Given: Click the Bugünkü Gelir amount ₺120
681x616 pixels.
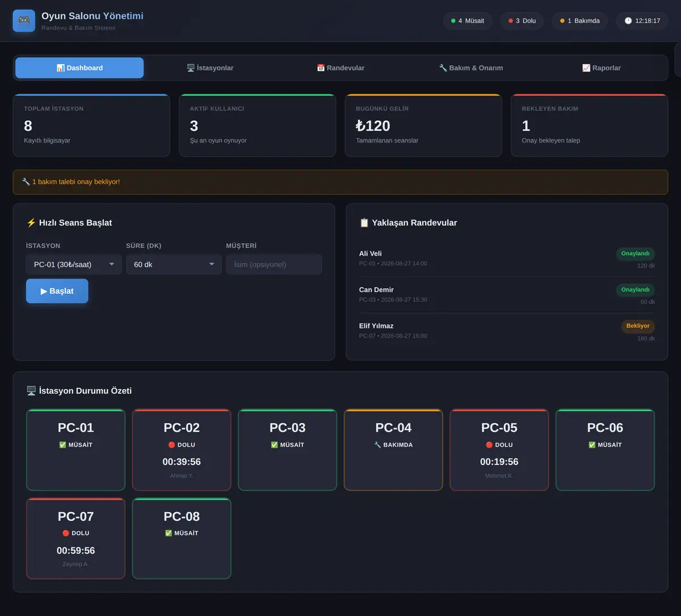Looking at the screenshot, I should pyautogui.click(x=373, y=126).
